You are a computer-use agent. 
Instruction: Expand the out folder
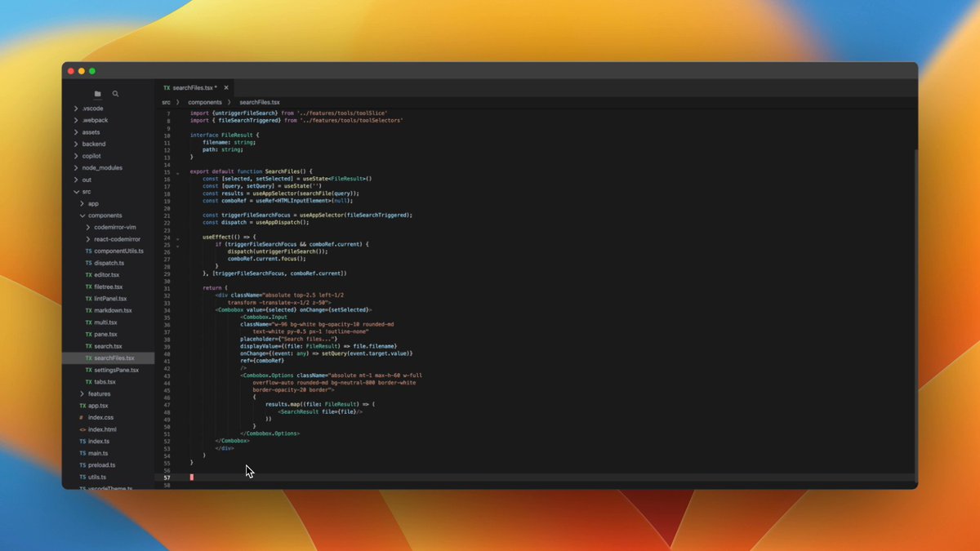[x=76, y=180]
